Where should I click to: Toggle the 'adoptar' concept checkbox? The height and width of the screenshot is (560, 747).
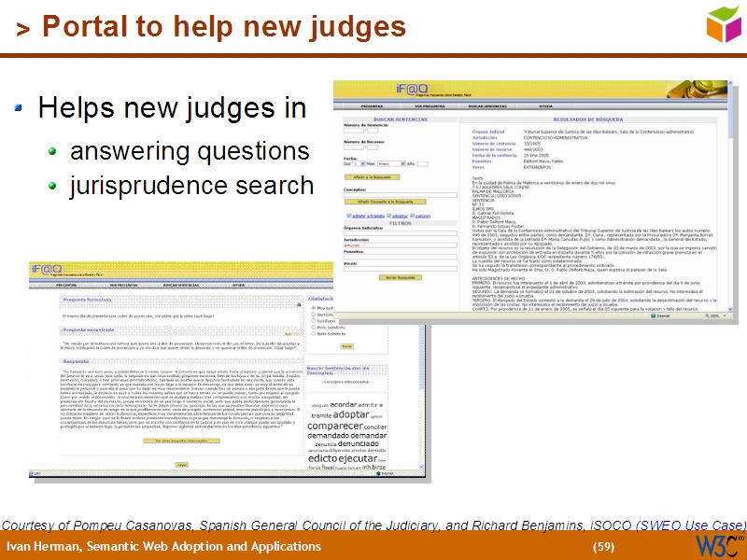pyautogui.click(x=388, y=215)
